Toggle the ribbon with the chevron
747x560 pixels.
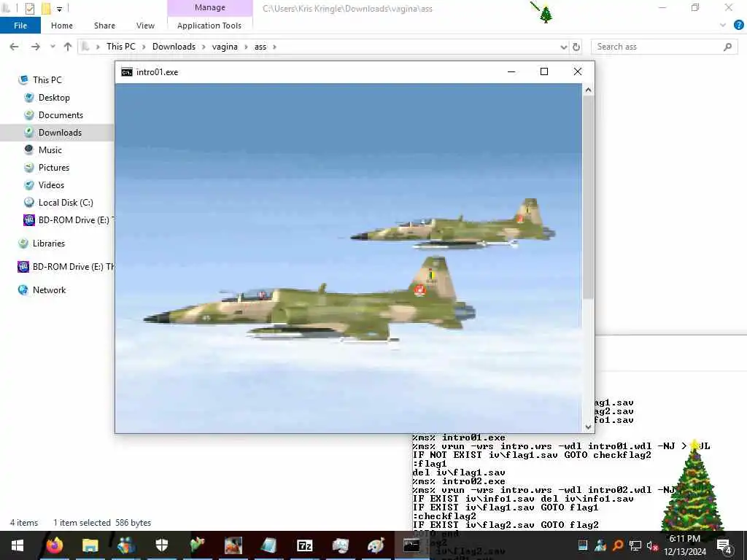(723, 26)
